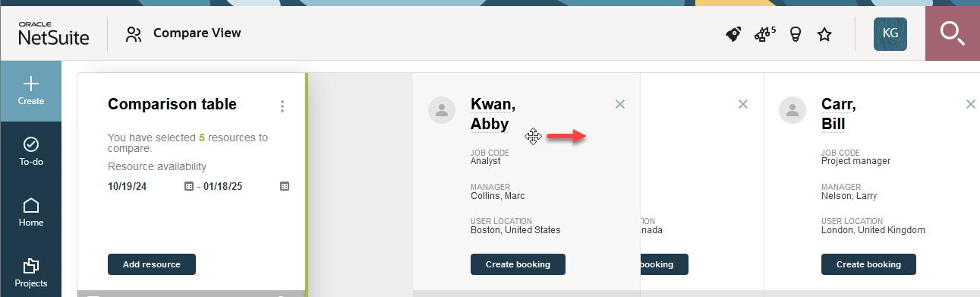The image size is (980, 297).
Task: Click the rocket icon in header
Action: 733,34
